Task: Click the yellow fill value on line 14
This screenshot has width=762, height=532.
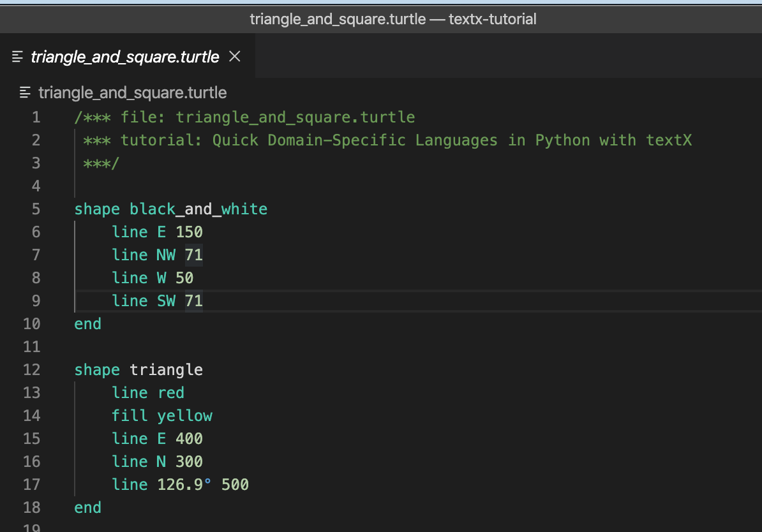Action: pyautogui.click(x=184, y=416)
